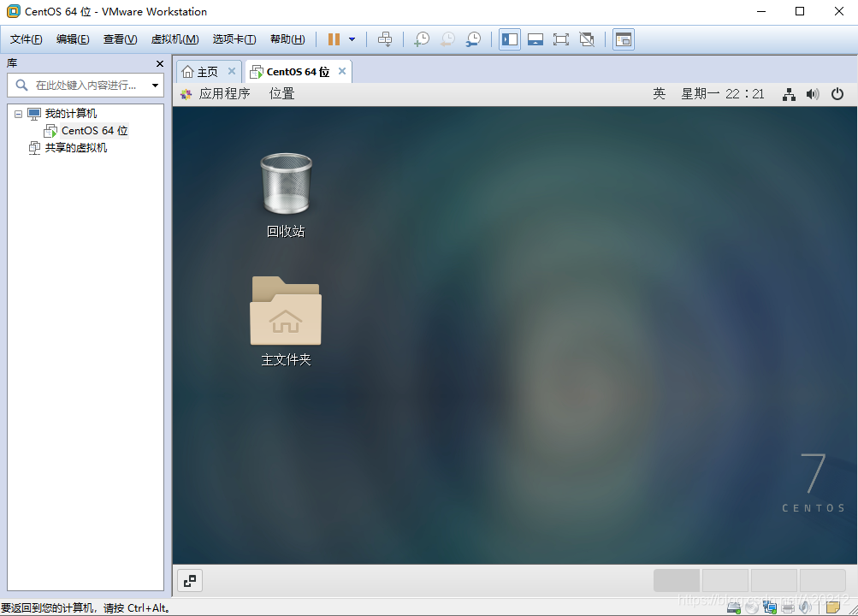The width and height of the screenshot is (858, 616).
Task: Send Ctrl+Alt+Del to the virtual machine
Action: click(385, 39)
